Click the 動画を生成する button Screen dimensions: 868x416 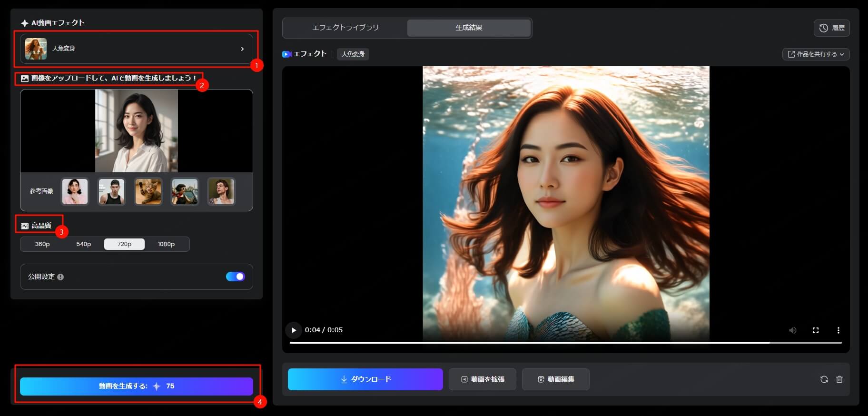[137, 386]
